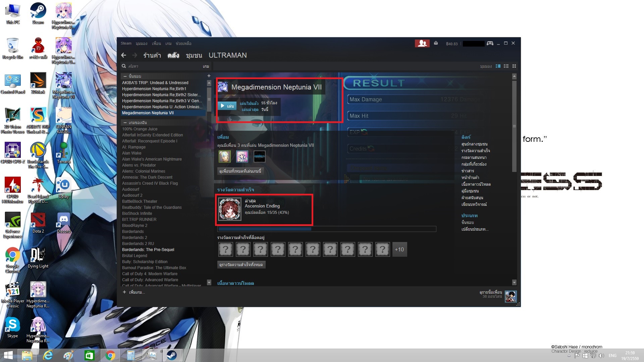Viewport: 644px width, 362px height.
Task: Open the games filter dropdown next to search
Action: (x=206, y=66)
